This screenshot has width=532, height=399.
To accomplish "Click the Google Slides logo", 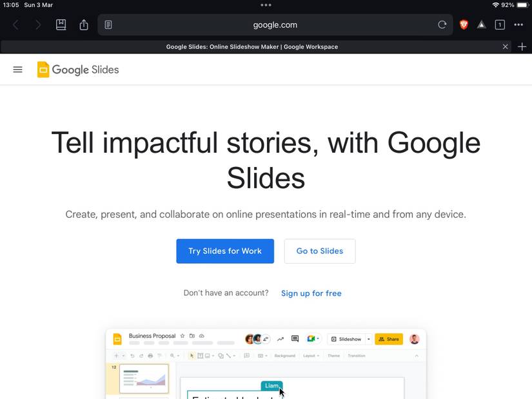I will click(x=78, y=70).
